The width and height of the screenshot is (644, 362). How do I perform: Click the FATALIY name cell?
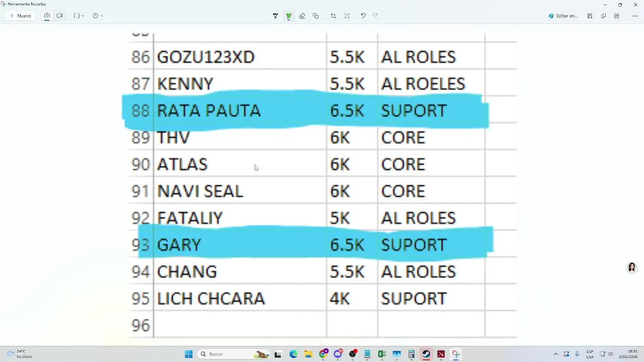click(240, 218)
